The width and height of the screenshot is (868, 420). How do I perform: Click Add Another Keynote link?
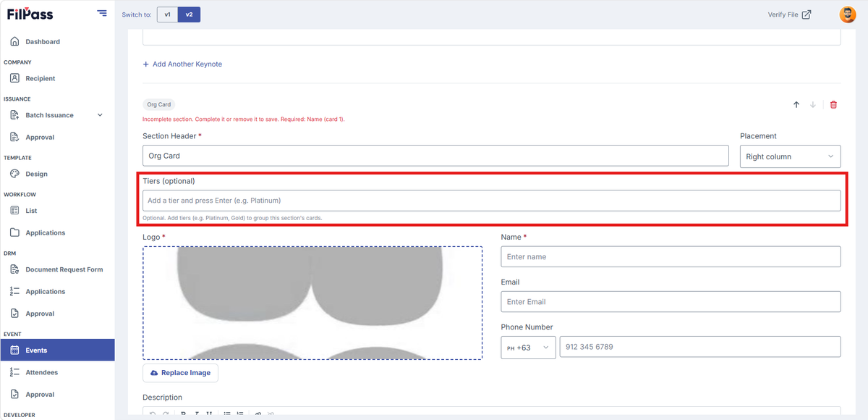click(182, 64)
